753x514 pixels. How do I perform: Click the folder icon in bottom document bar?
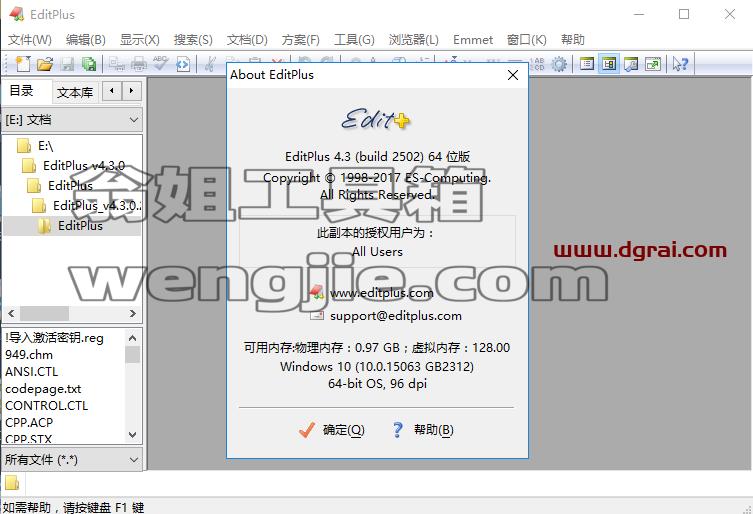tap(12, 482)
